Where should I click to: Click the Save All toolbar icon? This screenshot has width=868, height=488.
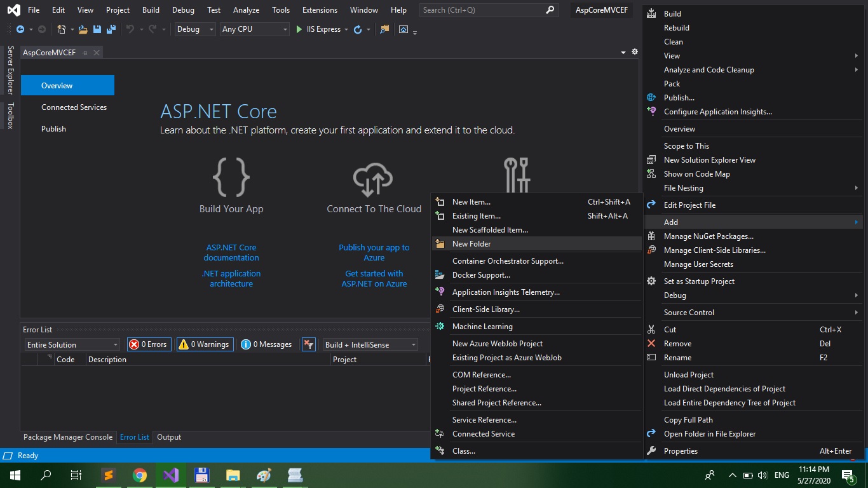[x=111, y=29]
